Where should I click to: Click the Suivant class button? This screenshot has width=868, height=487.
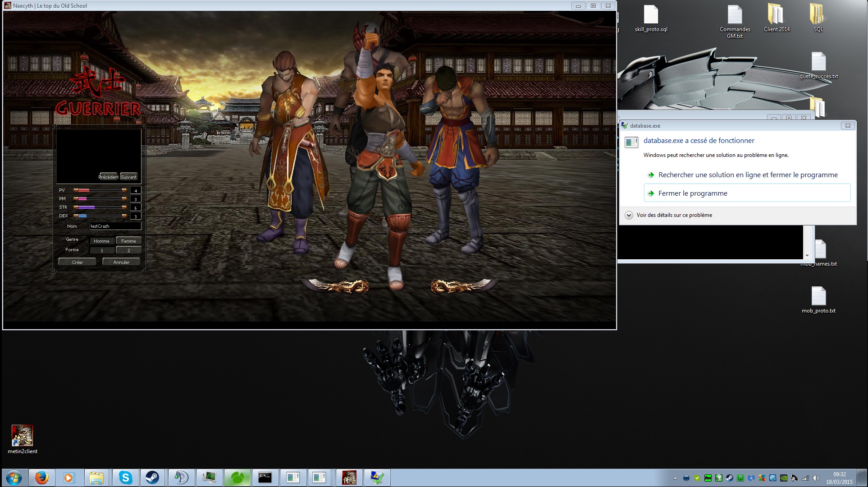click(x=128, y=177)
